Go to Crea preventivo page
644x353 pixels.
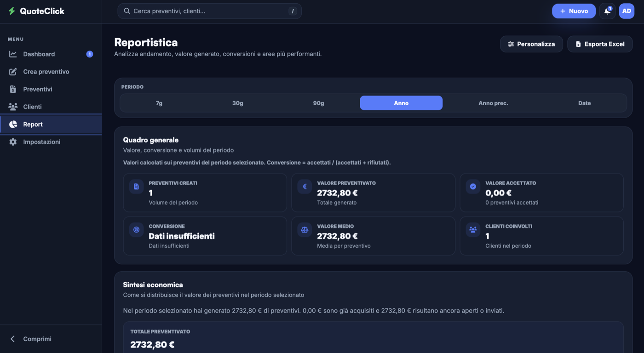click(51, 72)
